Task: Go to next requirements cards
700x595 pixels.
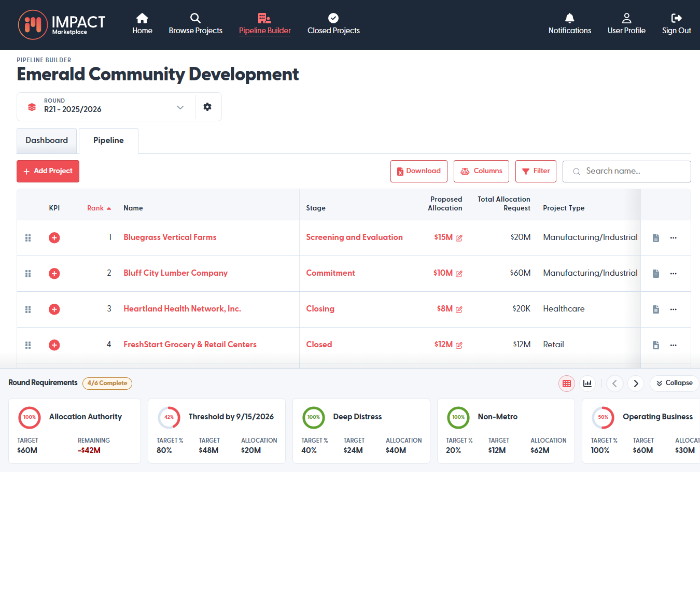Action: (x=636, y=384)
